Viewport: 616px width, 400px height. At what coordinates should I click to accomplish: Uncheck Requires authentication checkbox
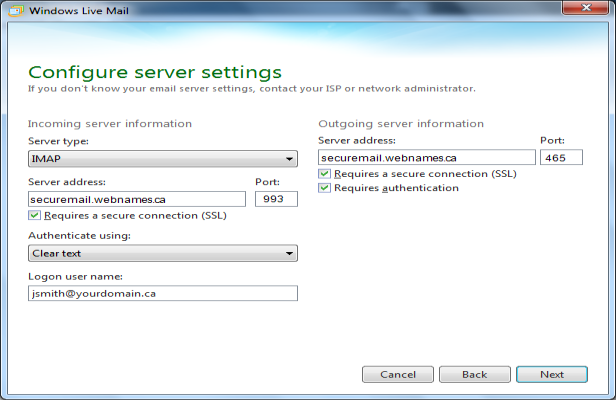pyautogui.click(x=324, y=188)
